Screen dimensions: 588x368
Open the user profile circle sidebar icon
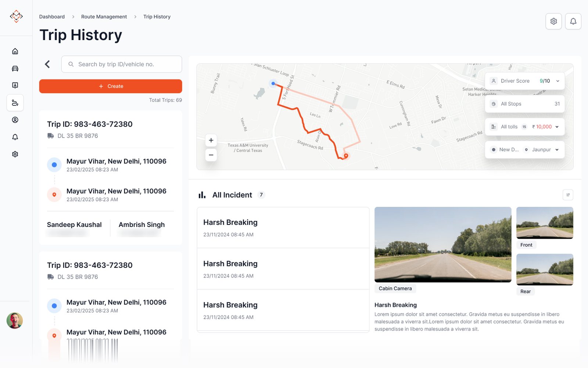(15, 120)
